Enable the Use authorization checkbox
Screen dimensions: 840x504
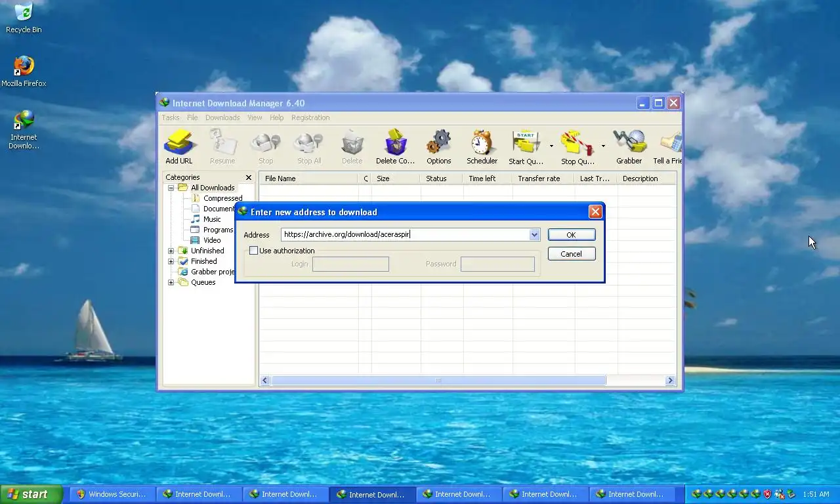click(x=253, y=251)
